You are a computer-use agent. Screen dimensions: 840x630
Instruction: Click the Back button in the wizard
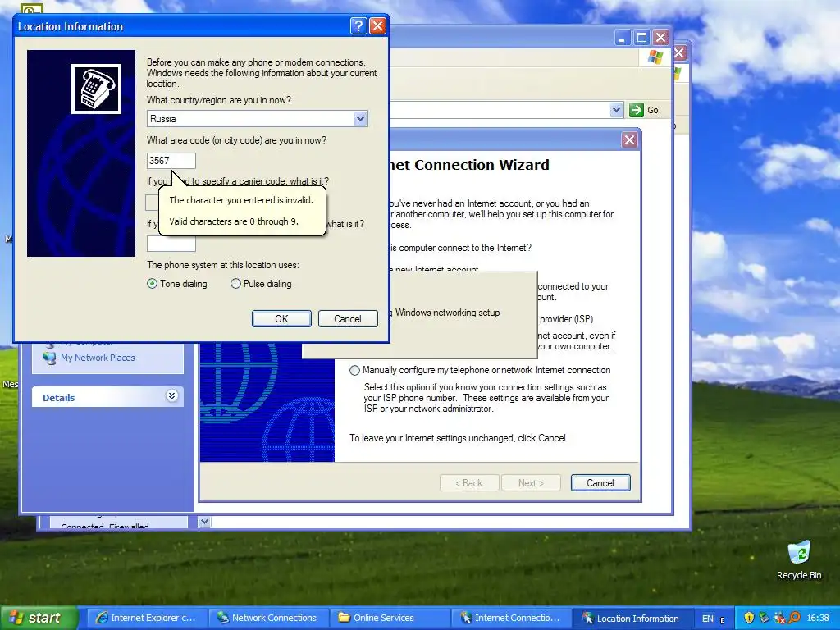(x=469, y=482)
